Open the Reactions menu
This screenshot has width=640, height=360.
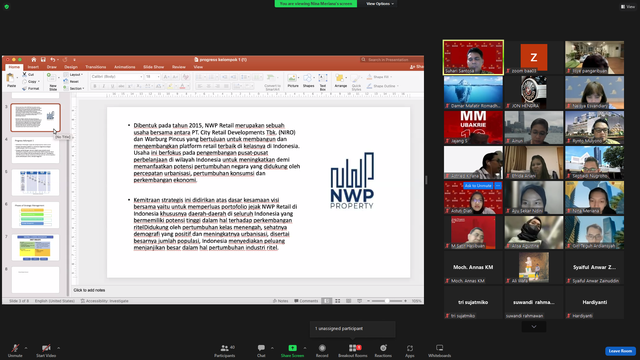click(x=383, y=350)
